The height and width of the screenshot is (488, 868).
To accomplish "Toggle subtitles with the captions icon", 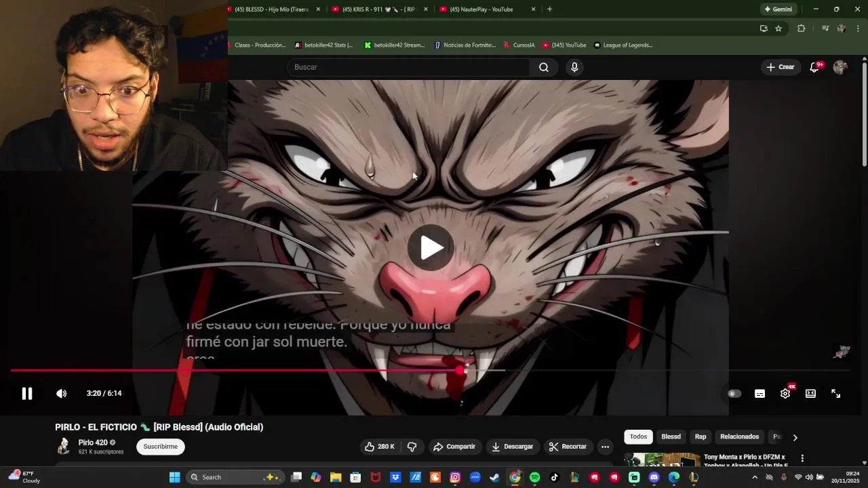I will click(x=759, y=393).
